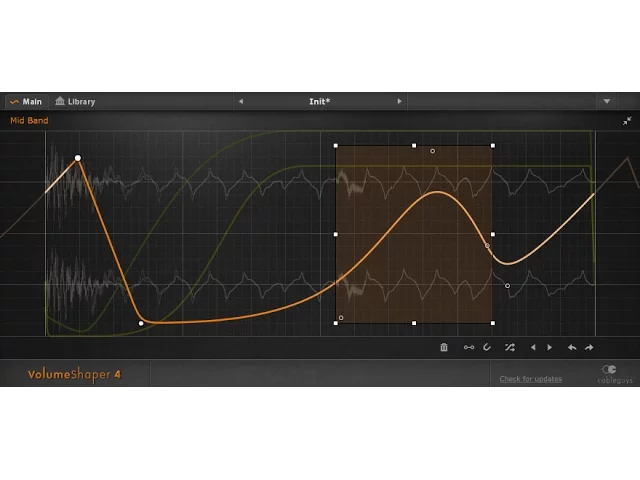Switch to the Main tab

[x=26, y=102]
